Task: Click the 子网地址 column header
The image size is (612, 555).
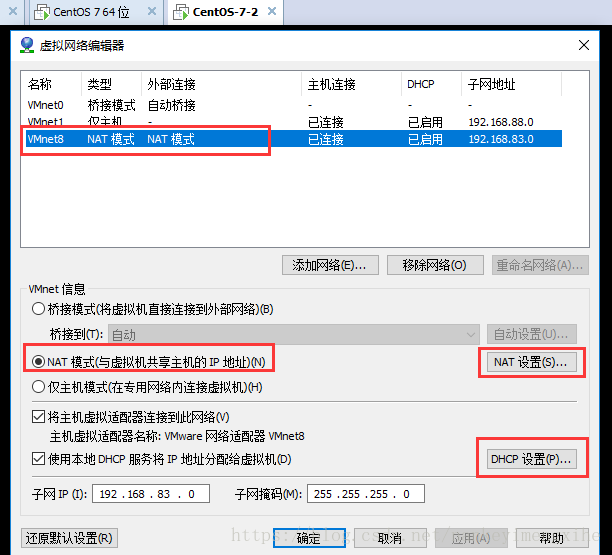Action: pos(512,84)
